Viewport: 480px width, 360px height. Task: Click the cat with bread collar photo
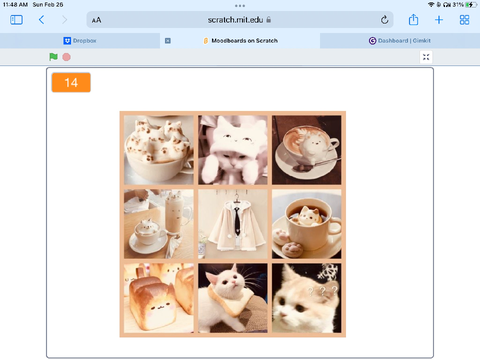233,298
